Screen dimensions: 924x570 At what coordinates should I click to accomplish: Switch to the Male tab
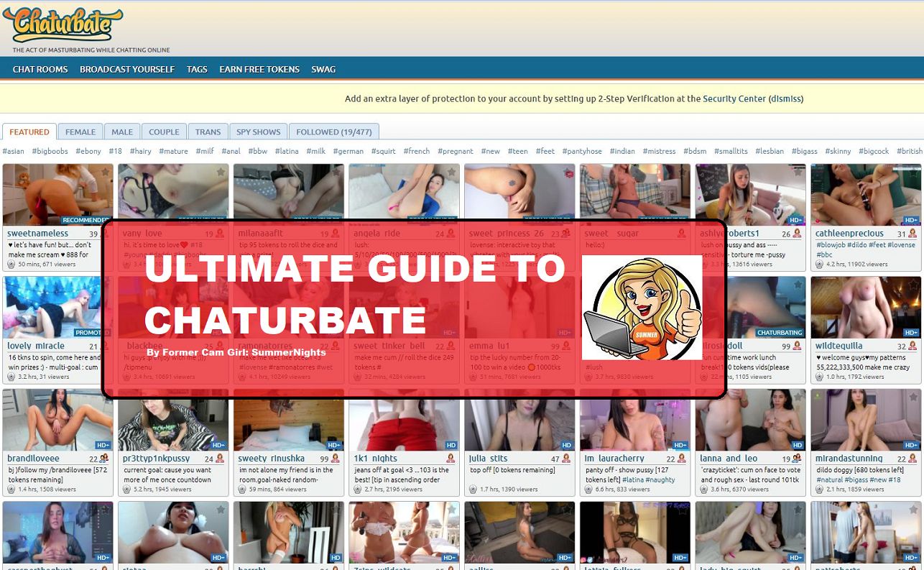[122, 132]
